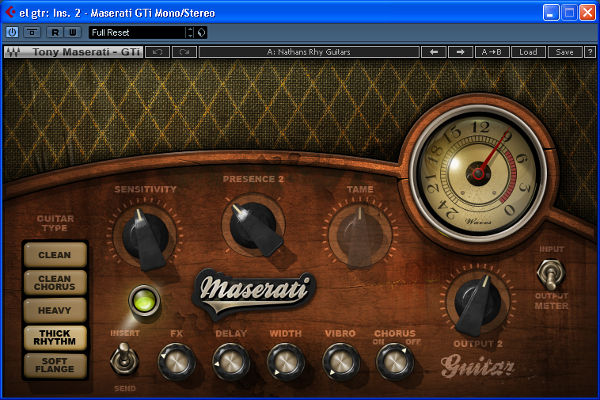600x400 pixels.
Task: Click the FX mini knob
Action: click(176, 362)
